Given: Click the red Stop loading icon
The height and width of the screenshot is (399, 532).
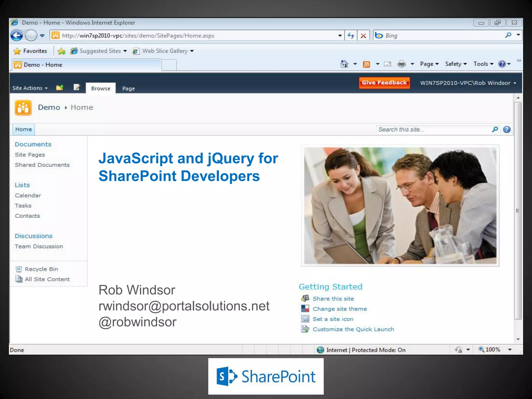Looking at the screenshot, I should [363, 36].
